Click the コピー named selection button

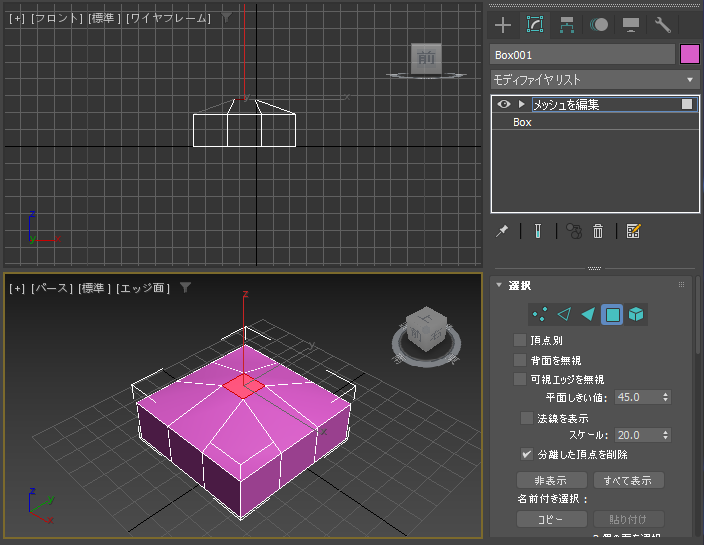point(551,519)
